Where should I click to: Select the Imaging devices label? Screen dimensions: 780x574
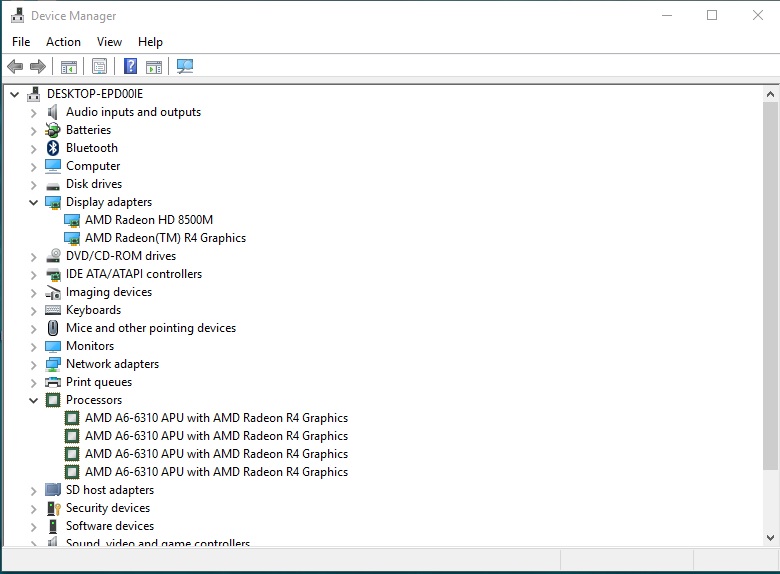(109, 292)
